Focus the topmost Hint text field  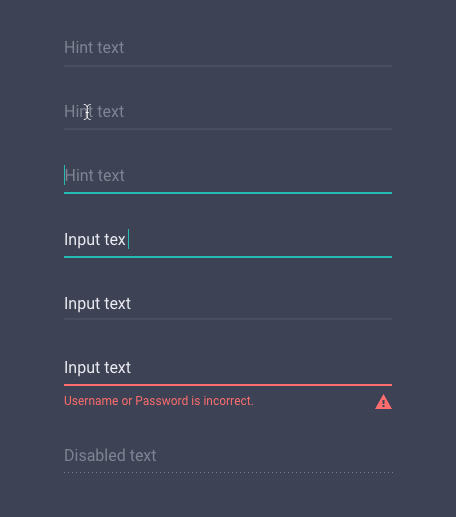[x=228, y=48]
